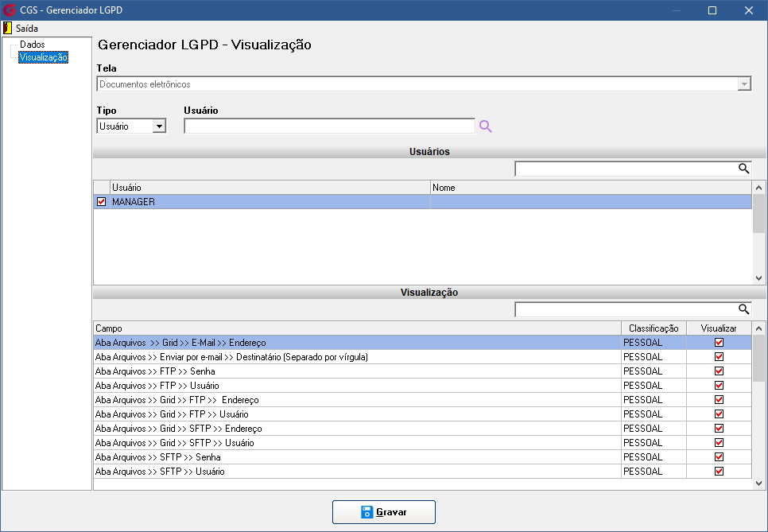The image size is (768, 532).
Task: Click Usuários grid scrollbar up arrow
Action: click(758, 188)
